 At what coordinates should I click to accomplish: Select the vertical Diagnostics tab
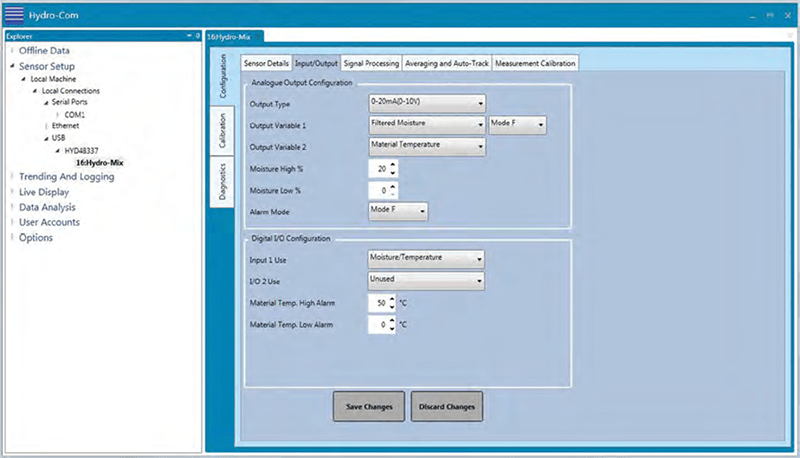[x=222, y=181]
